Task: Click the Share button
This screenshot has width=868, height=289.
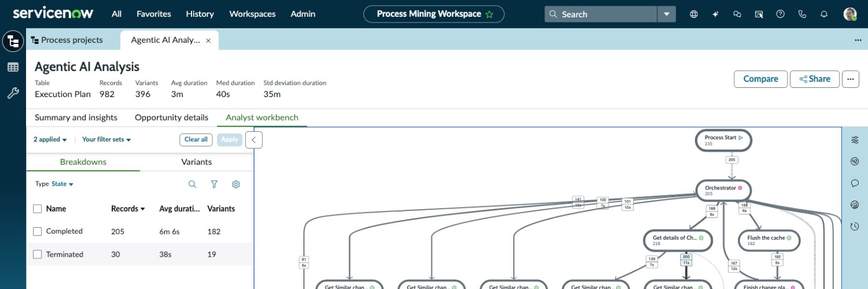Action: tap(814, 79)
